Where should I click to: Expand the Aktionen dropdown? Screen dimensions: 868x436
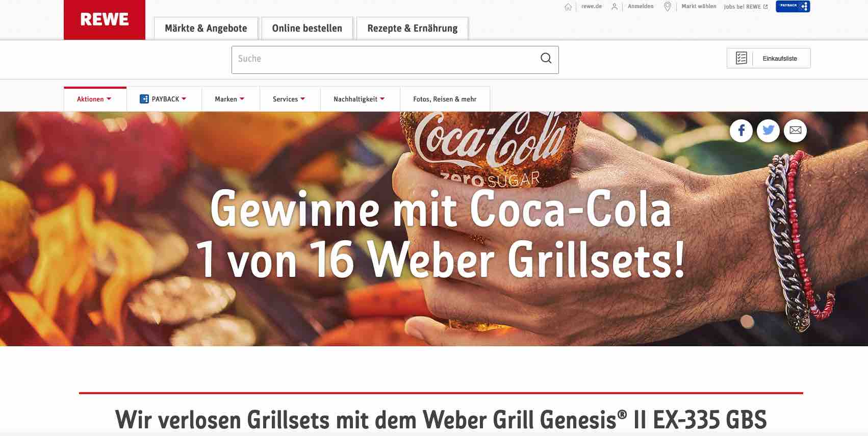[95, 99]
